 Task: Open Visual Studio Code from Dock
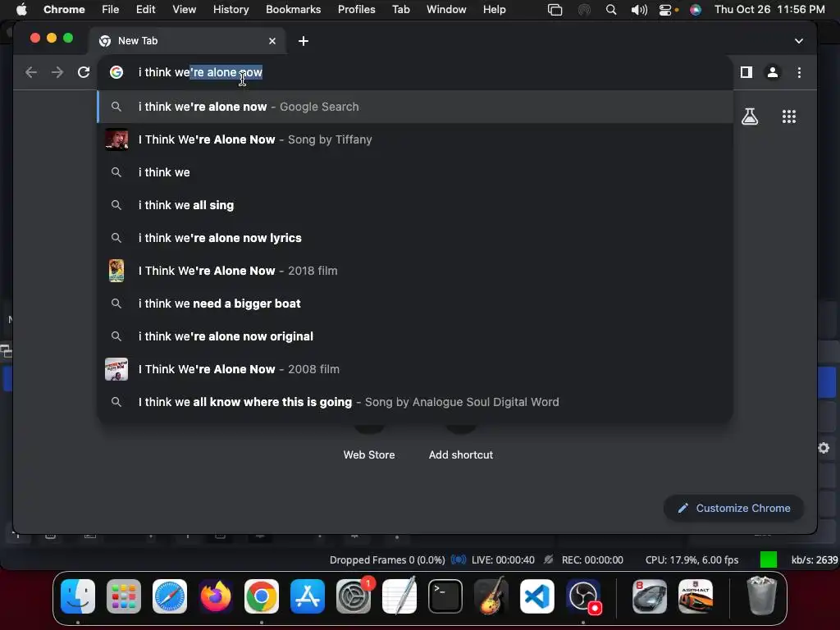(537, 596)
